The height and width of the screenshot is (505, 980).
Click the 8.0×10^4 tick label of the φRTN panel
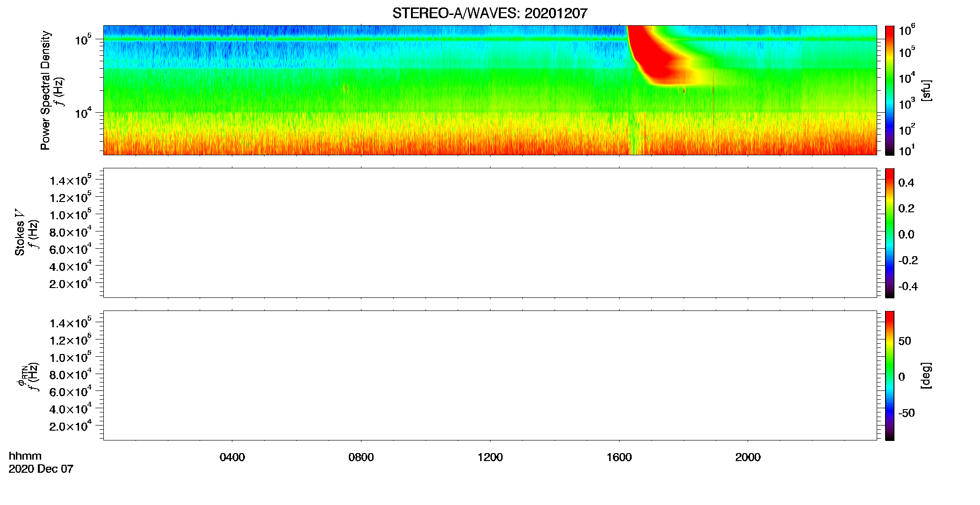71,374
